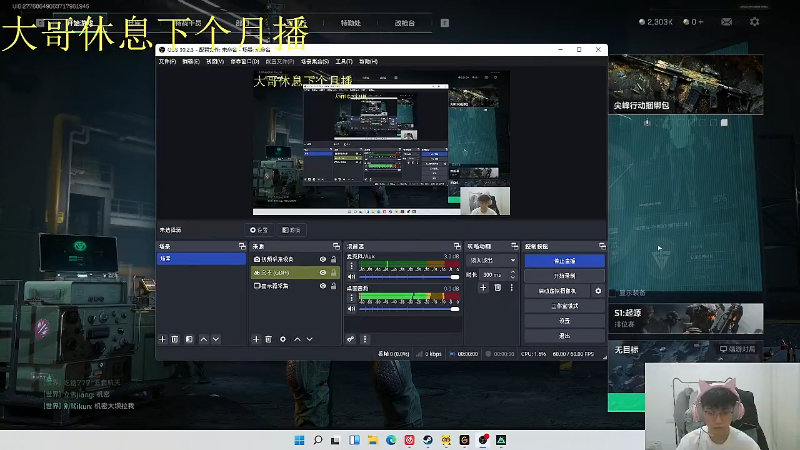This screenshot has height=450, width=800.
Task: Enable 工作室模式 studio mode
Action: (x=564, y=306)
